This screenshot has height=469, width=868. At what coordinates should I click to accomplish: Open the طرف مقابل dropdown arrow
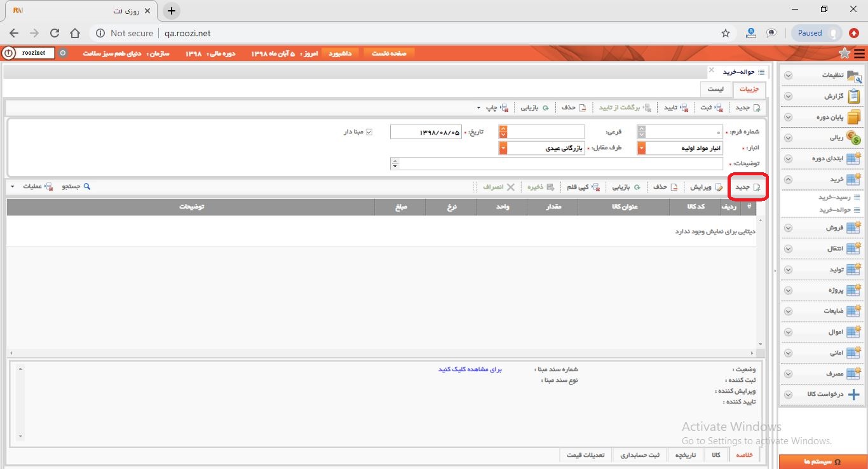pos(503,148)
